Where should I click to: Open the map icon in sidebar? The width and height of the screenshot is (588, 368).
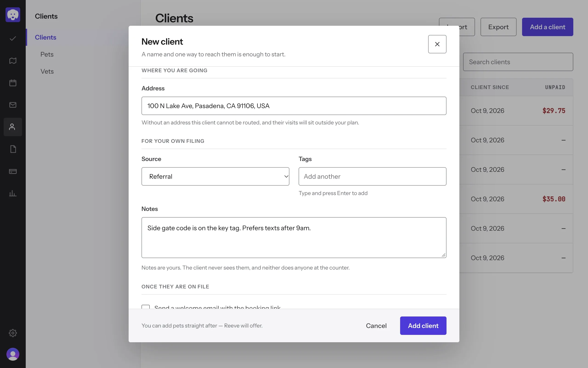(x=13, y=60)
